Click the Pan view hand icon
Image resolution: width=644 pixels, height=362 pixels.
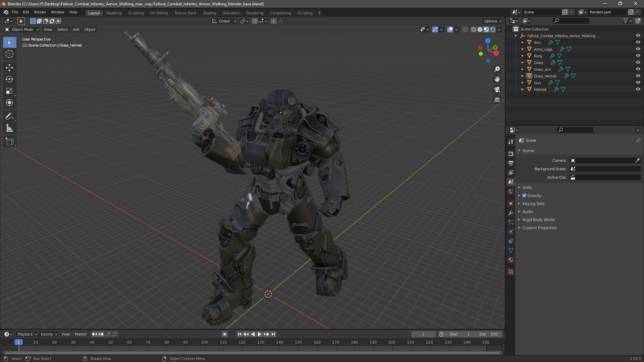click(497, 79)
